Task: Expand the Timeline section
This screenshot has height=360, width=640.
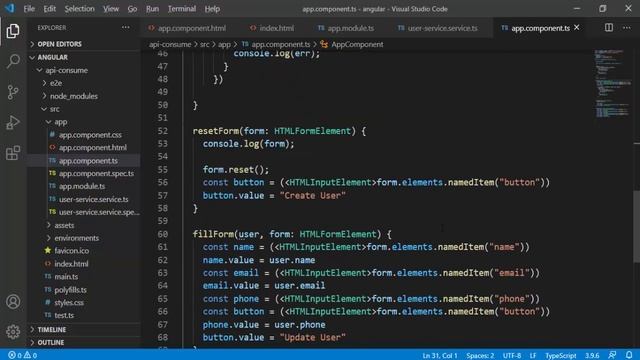Action: click(x=84, y=329)
